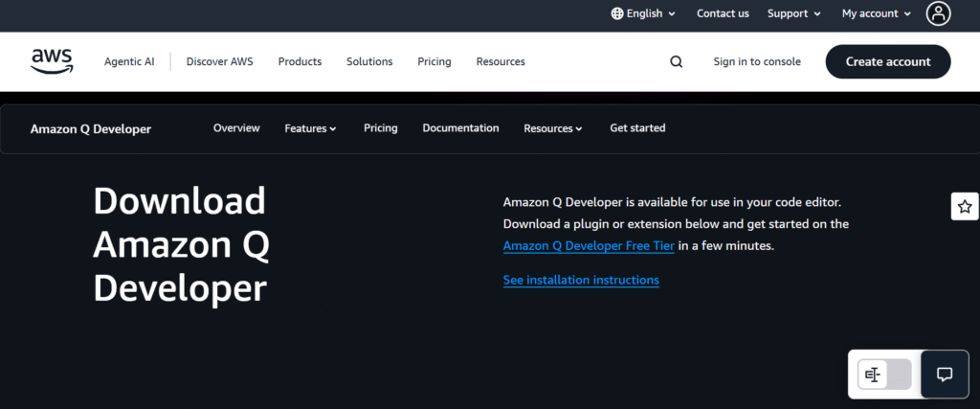Click the Create account button
The image size is (980, 409).
(888, 62)
